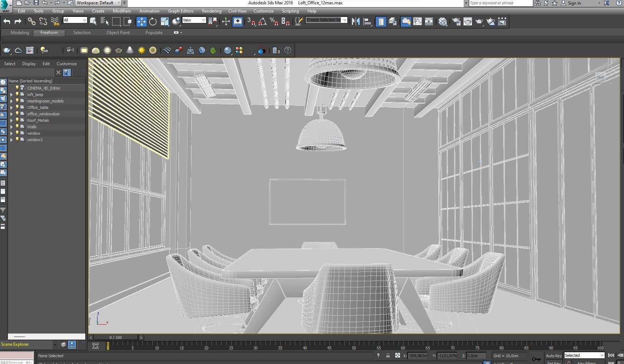Click the sun light icon in lower toolbar
This screenshot has height=364, width=624.
[142, 51]
